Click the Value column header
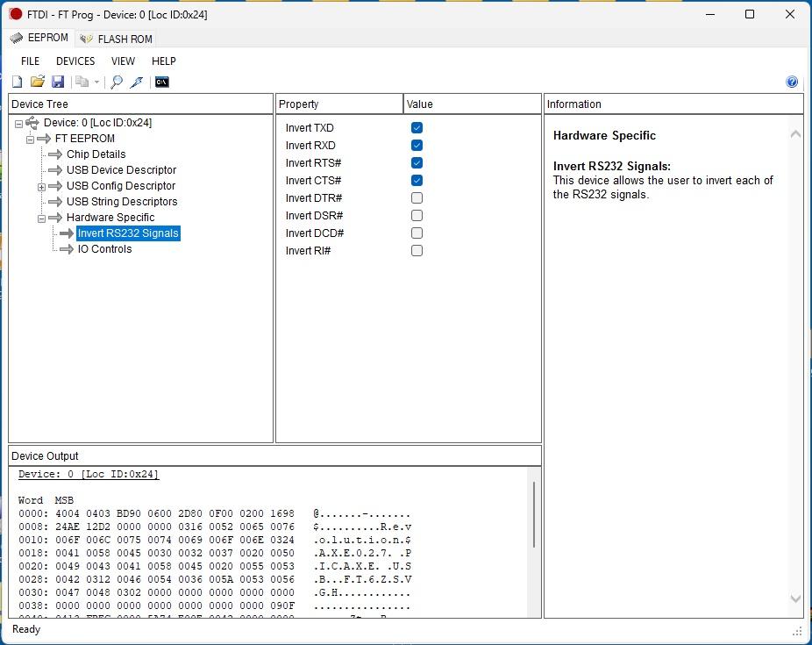The width and height of the screenshot is (812, 645). tap(472, 104)
